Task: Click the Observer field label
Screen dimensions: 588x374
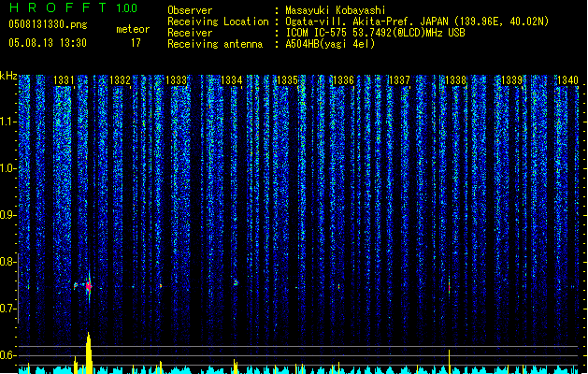Action: pos(190,10)
